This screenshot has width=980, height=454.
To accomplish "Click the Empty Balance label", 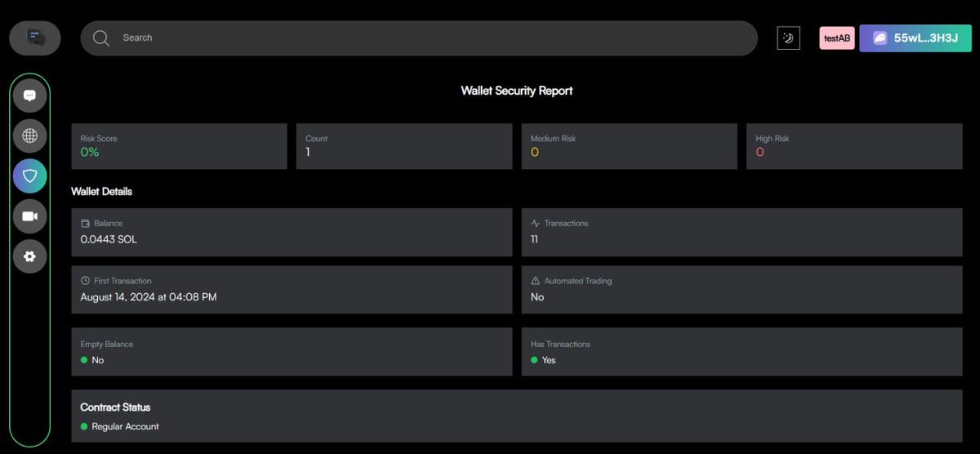I will [x=107, y=345].
